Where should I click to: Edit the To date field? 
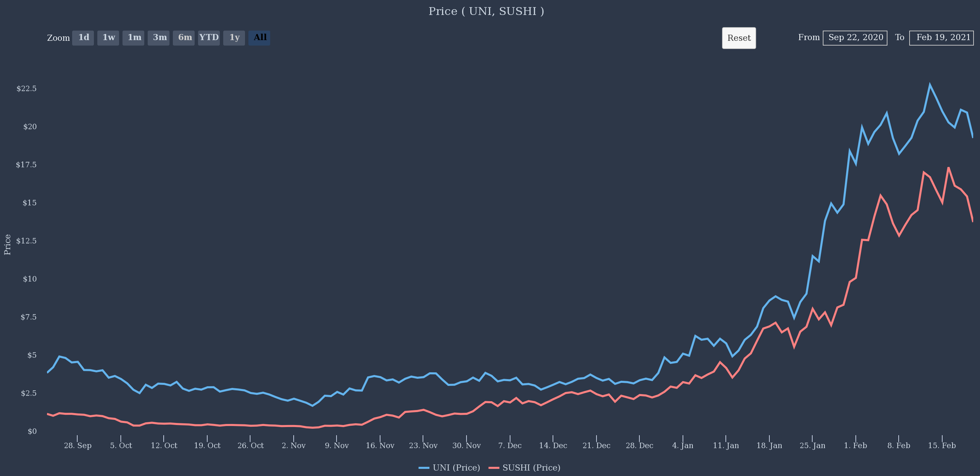click(x=941, y=38)
